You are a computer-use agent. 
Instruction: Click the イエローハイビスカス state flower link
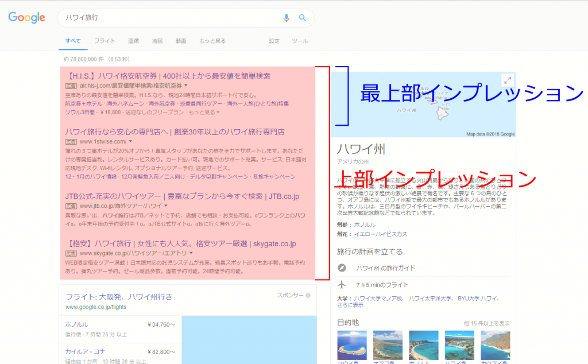click(381, 234)
